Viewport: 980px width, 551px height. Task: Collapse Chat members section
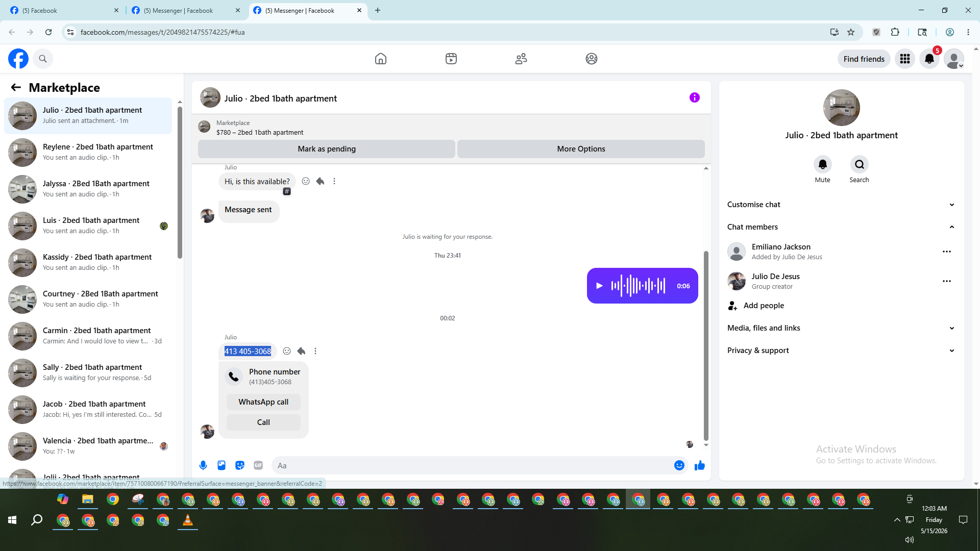coord(841,227)
